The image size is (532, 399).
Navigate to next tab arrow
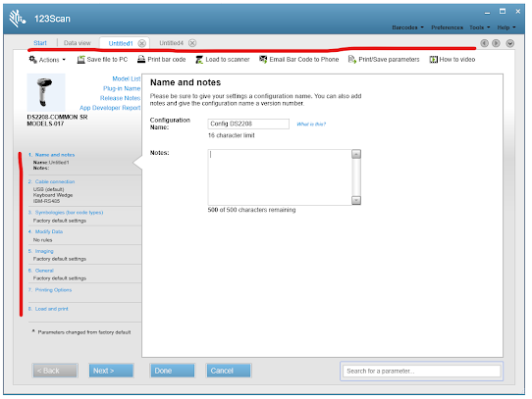pyautogui.click(x=496, y=43)
